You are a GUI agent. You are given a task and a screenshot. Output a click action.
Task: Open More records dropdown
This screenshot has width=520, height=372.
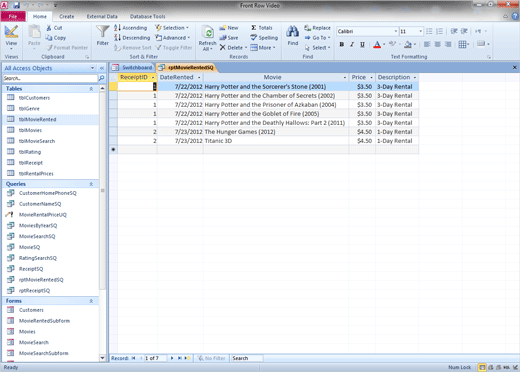(263, 48)
